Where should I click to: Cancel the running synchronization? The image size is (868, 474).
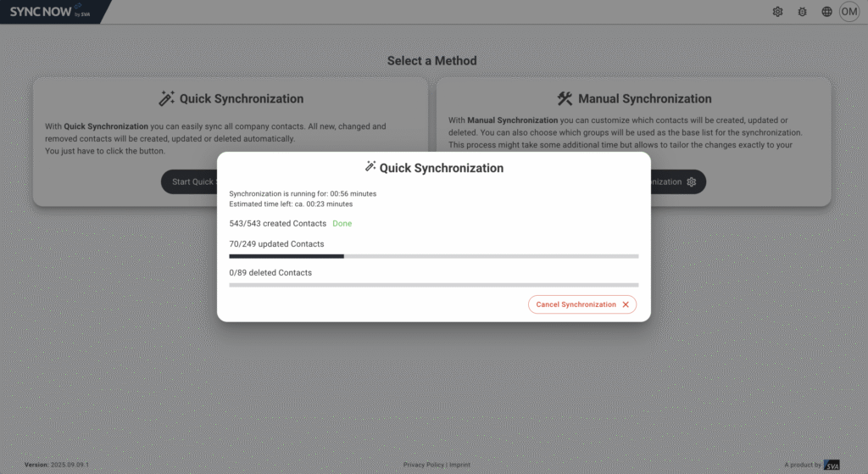(x=582, y=304)
